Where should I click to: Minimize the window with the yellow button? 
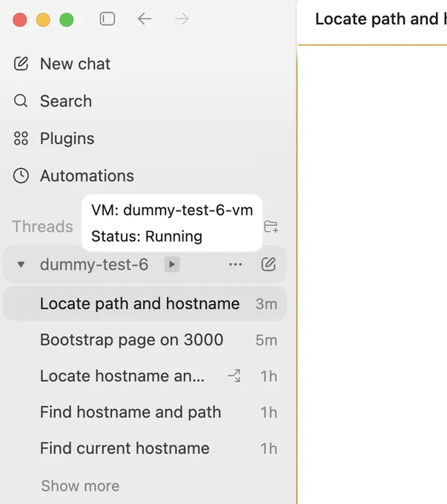tap(43, 19)
